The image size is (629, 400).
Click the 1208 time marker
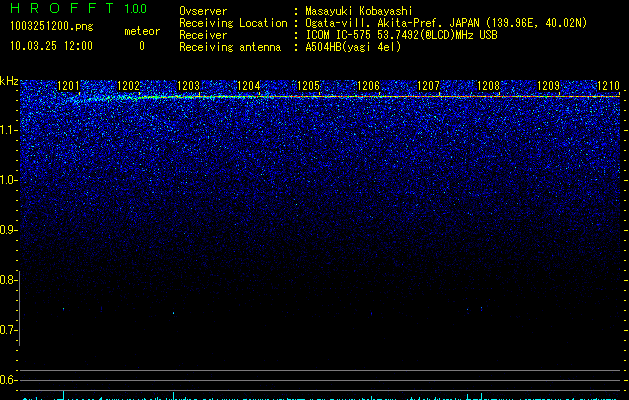click(489, 86)
